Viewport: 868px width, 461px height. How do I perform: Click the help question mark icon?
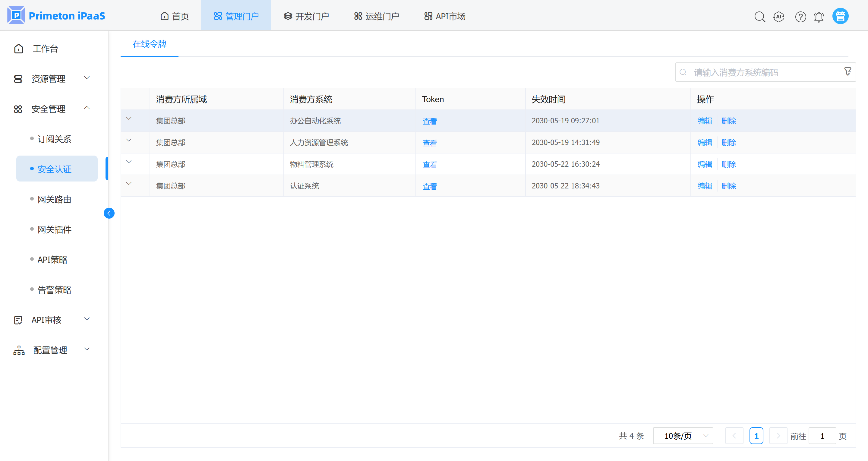click(x=800, y=17)
